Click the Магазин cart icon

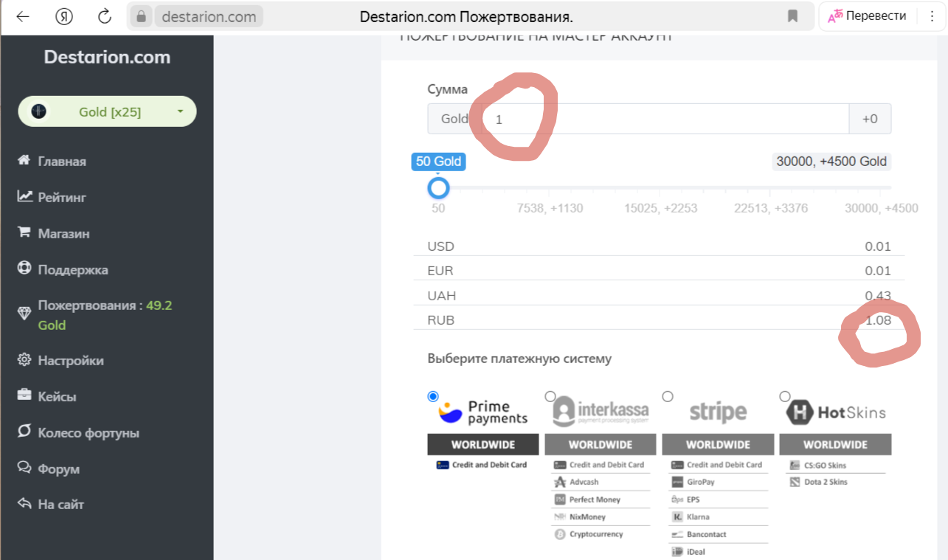[x=24, y=232]
